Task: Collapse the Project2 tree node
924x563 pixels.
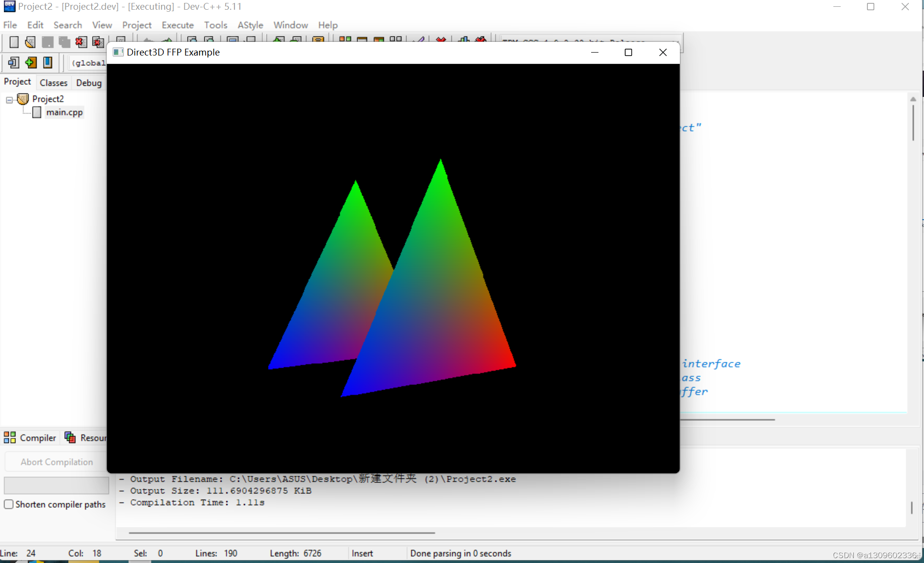Action: pyautogui.click(x=9, y=100)
